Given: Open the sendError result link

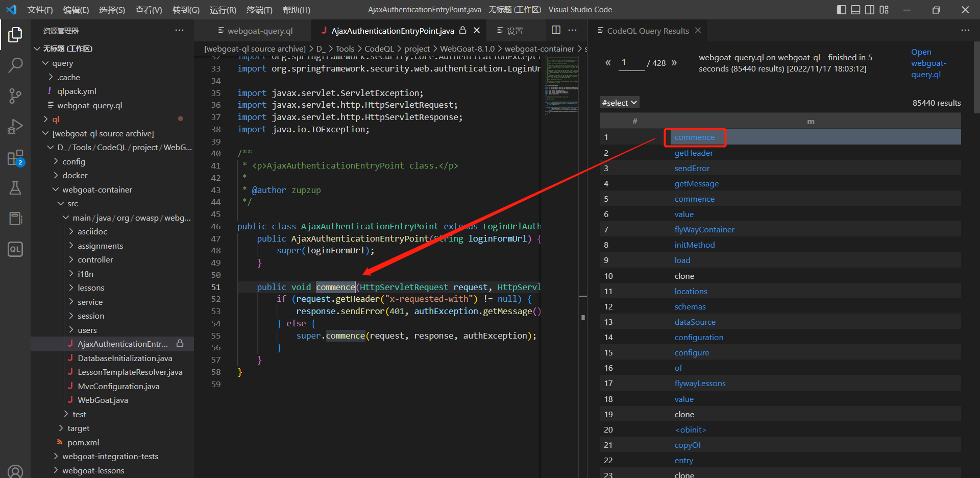Looking at the screenshot, I should pyautogui.click(x=692, y=168).
